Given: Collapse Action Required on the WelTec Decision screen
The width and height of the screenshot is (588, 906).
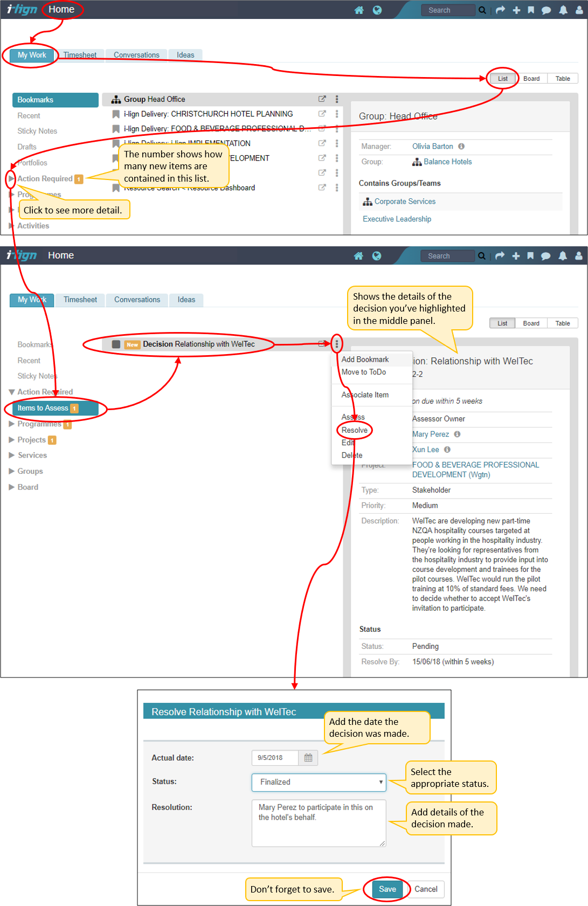Looking at the screenshot, I should (x=12, y=392).
